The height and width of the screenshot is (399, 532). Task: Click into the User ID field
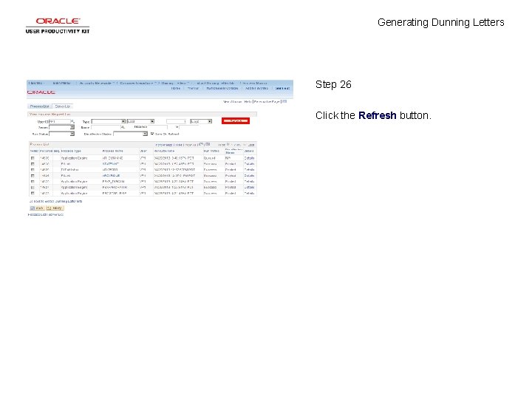pos(60,121)
